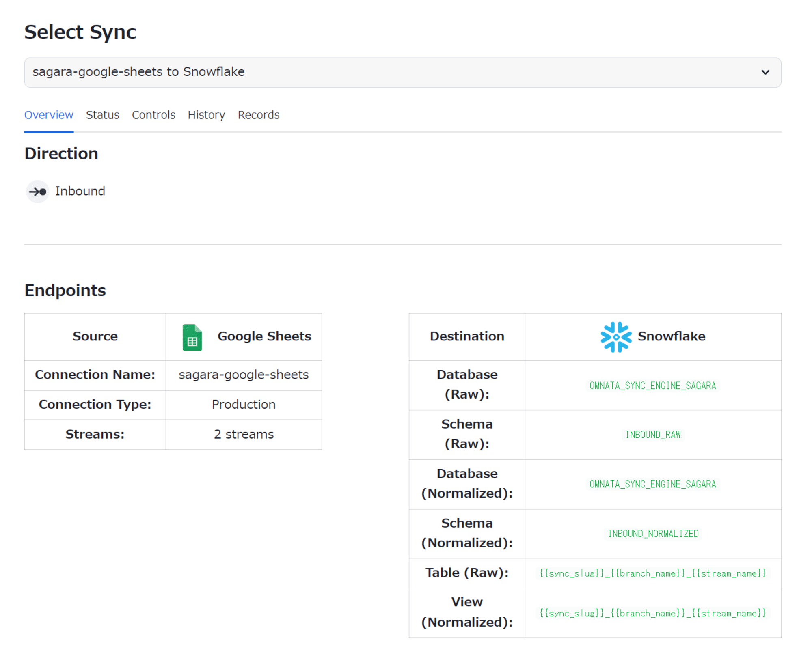Click OMNATA_SYNC_ENGINE_SAGARA for Database (Raw)
Screen dimensions: 812x657
[652, 386]
